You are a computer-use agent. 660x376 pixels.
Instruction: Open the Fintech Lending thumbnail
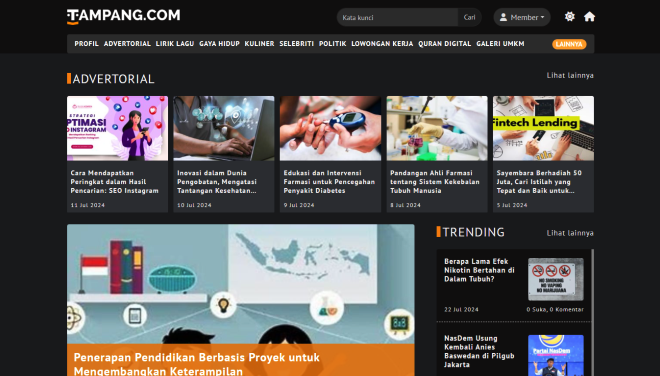click(543, 128)
